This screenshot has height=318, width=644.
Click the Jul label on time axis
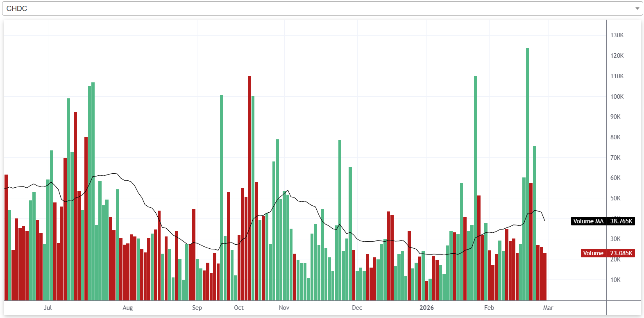tap(48, 308)
